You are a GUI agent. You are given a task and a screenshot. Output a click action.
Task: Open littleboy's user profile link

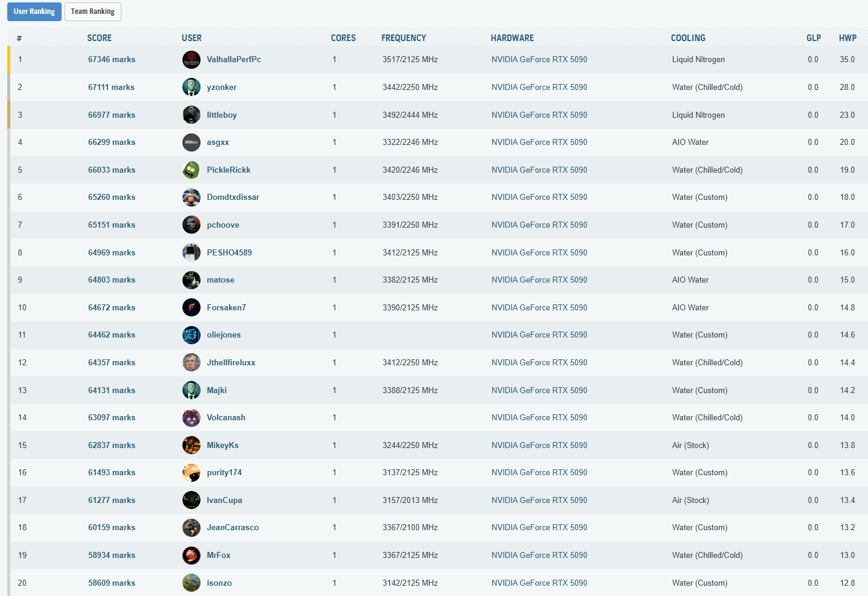[x=221, y=115]
